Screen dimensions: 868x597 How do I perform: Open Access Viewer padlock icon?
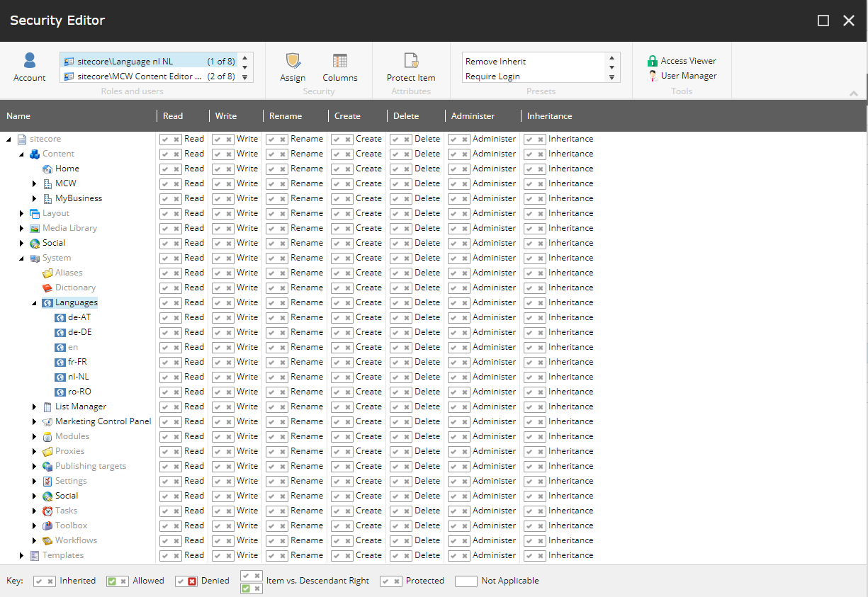pyautogui.click(x=653, y=61)
